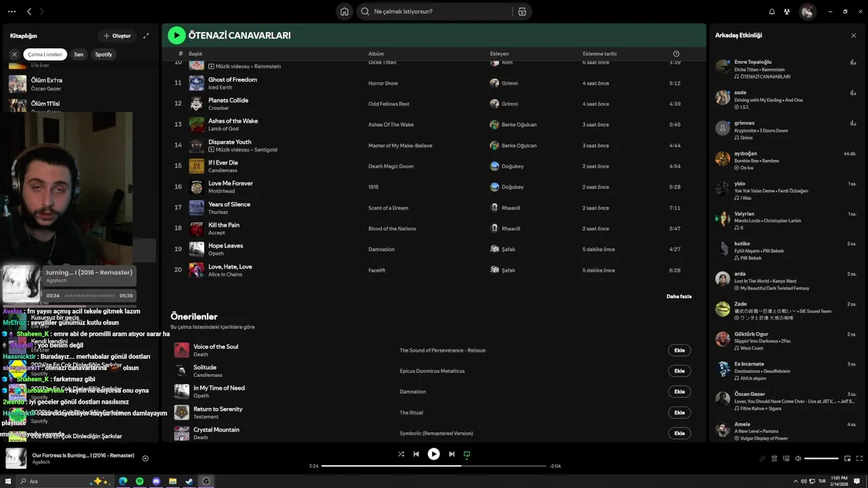868x488 pixels.
Task: Open the profile avatar menu
Action: 807,12
